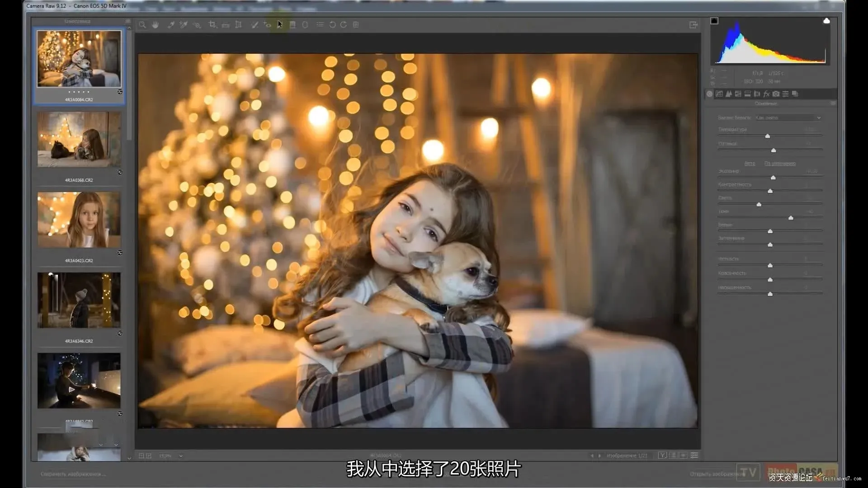Toggle before/after view Y button
The height and width of the screenshot is (488, 868).
(x=662, y=455)
